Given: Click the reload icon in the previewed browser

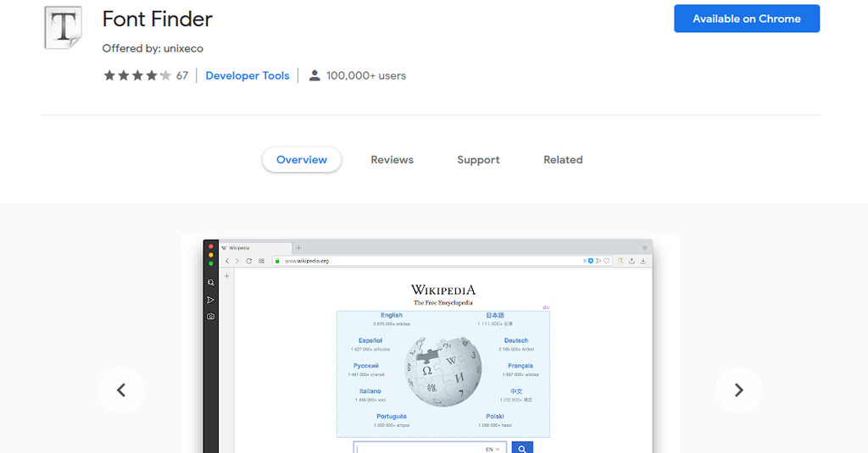Looking at the screenshot, I should click(248, 261).
